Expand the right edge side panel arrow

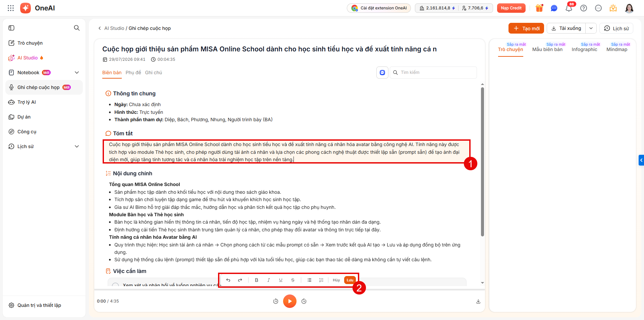pos(641,160)
